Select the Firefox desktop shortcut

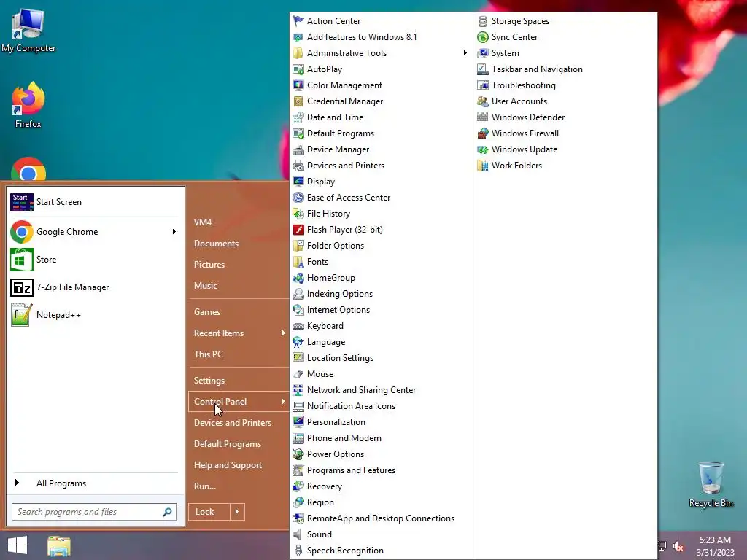tap(28, 105)
